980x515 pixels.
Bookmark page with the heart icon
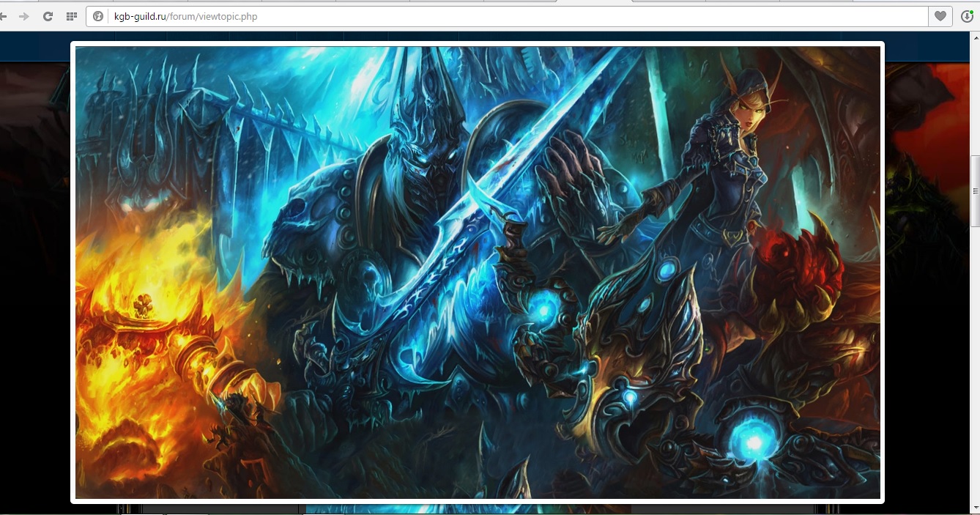tap(940, 16)
